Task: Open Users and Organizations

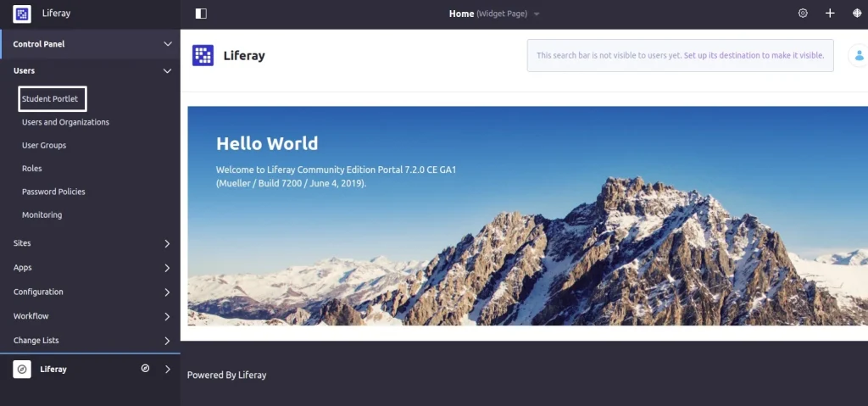Action: 65,122
